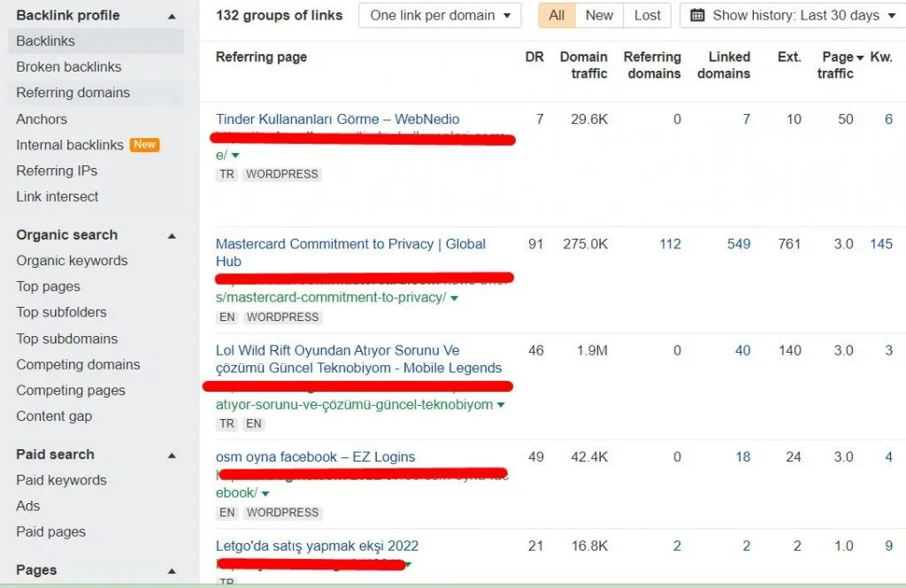Collapse the Paid search section arrow
The width and height of the screenshot is (906, 588).
point(172,455)
